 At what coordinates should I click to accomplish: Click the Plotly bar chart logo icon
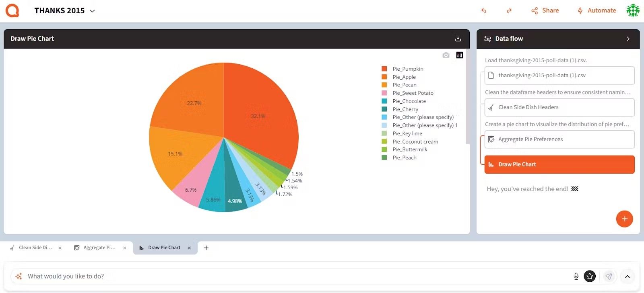click(459, 55)
